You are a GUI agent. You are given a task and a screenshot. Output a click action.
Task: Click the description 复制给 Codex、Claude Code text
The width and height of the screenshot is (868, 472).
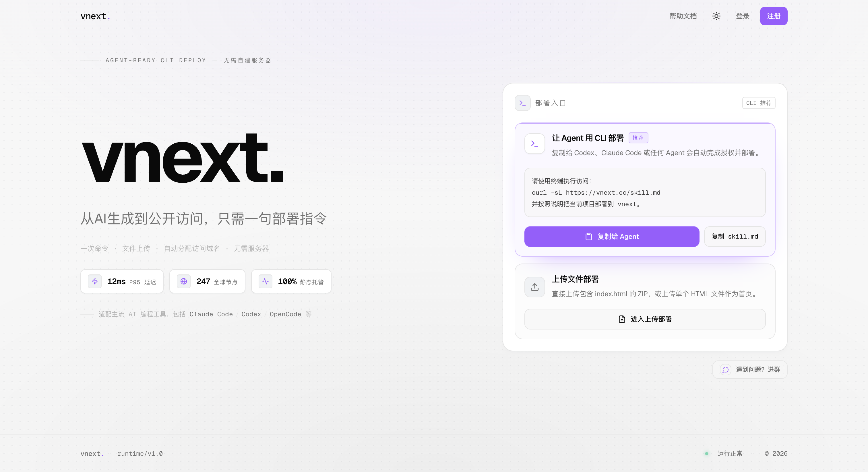click(x=656, y=153)
